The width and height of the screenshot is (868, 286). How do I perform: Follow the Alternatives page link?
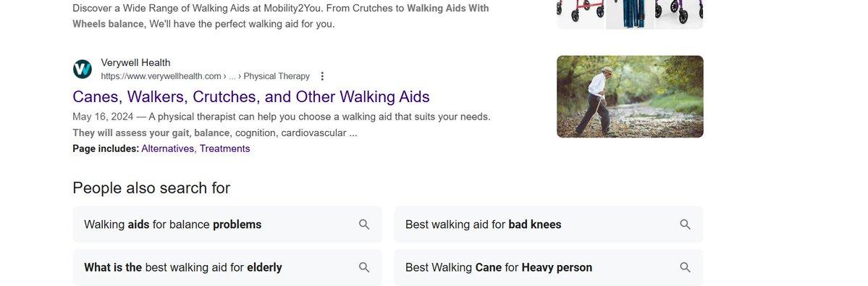click(168, 148)
